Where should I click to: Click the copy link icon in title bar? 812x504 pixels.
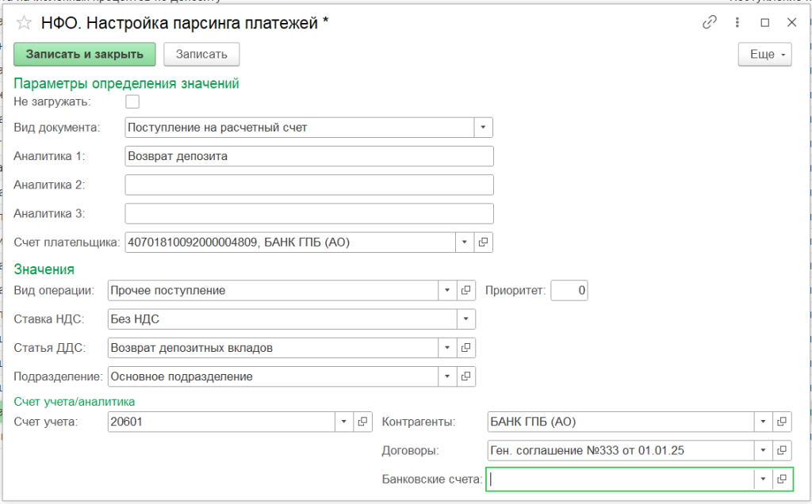pyautogui.click(x=710, y=23)
